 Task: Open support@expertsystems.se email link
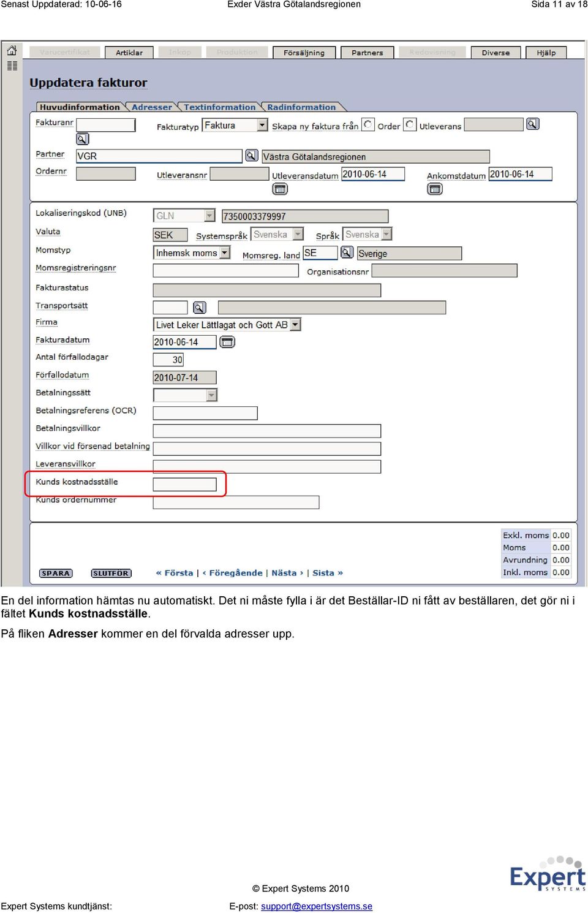(x=317, y=906)
